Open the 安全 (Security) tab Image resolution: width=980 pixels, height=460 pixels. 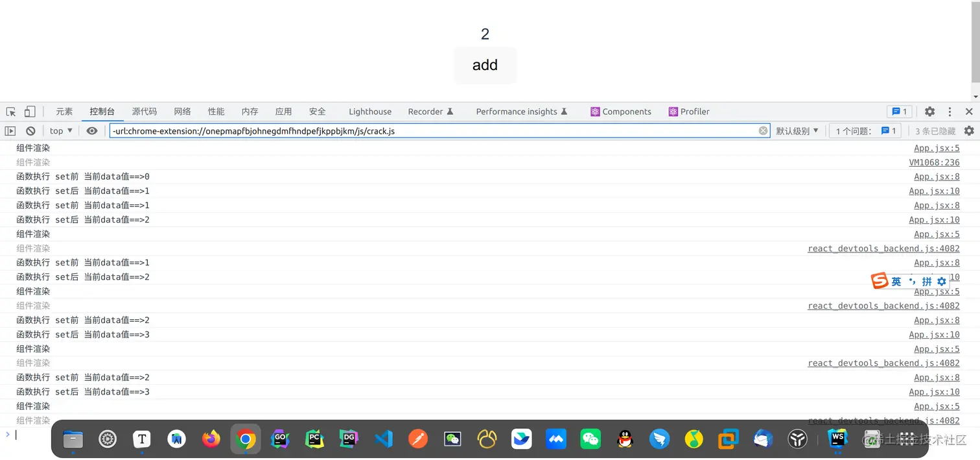pyautogui.click(x=318, y=112)
